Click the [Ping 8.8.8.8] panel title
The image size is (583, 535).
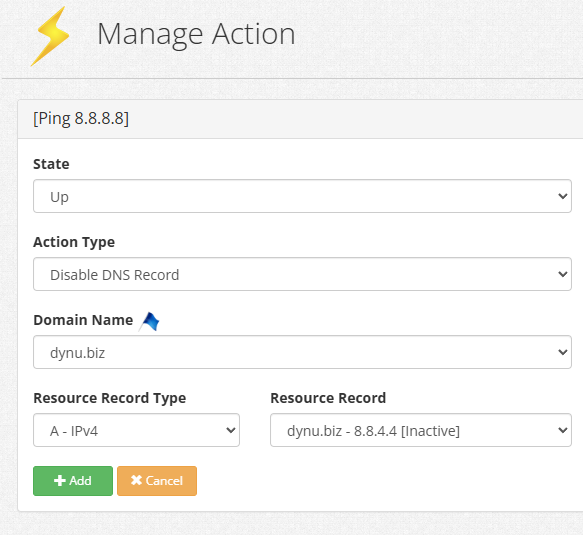point(81,119)
